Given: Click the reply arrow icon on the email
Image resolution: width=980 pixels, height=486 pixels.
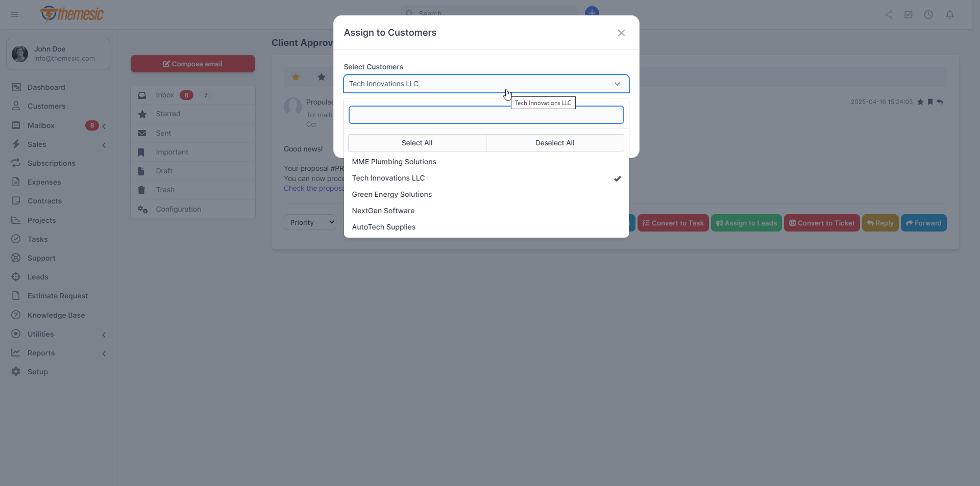Looking at the screenshot, I should [x=941, y=102].
